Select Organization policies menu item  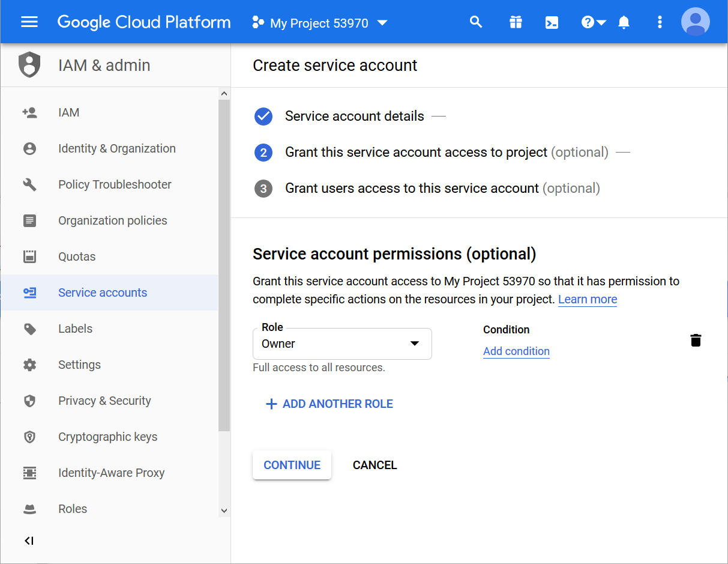[x=109, y=220]
